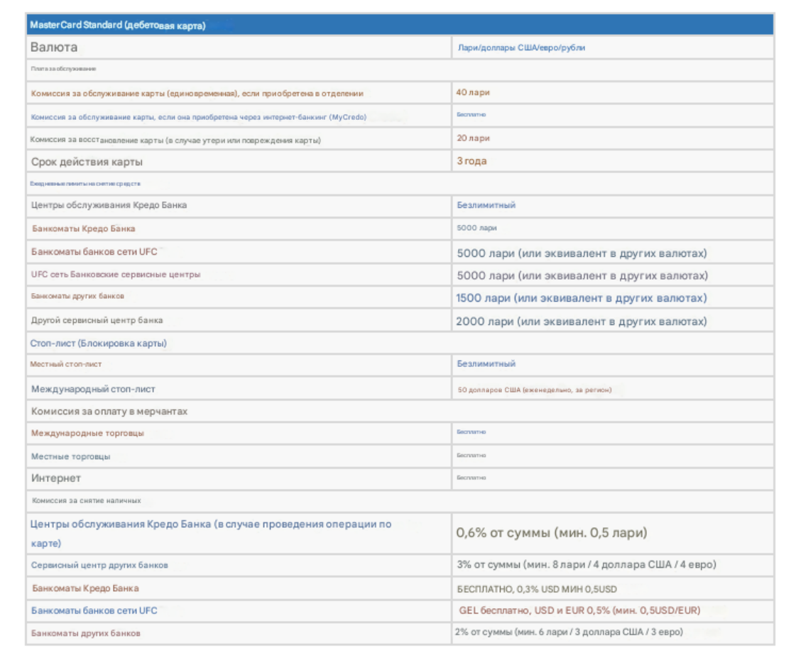This screenshot has width=796, height=672.
Task: Select 'GEL бесплатно, USD и EUR 0,5%' value
Action: [579, 611]
